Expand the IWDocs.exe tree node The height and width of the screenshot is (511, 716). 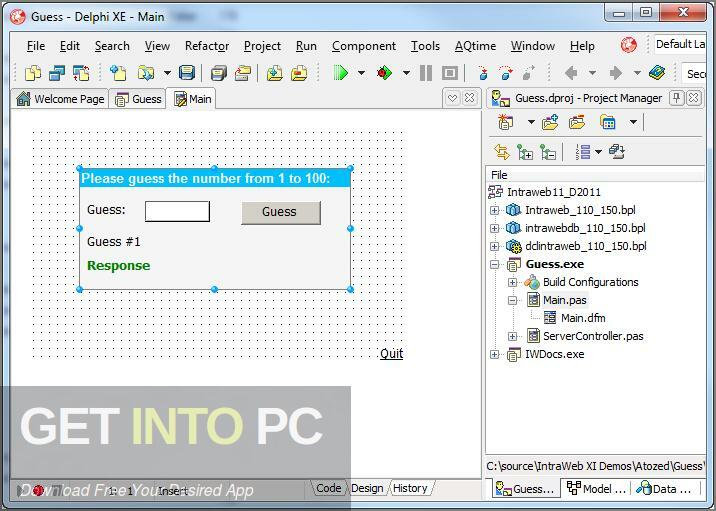(495, 354)
